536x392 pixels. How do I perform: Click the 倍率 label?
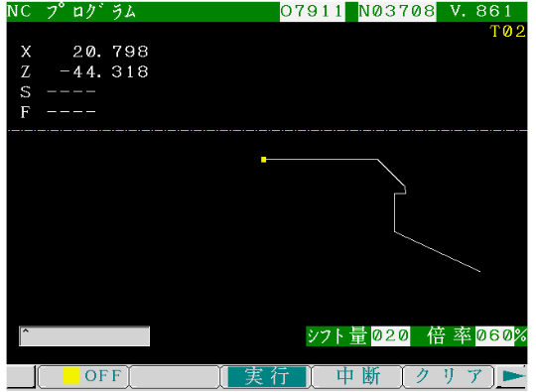click(450, 335)
